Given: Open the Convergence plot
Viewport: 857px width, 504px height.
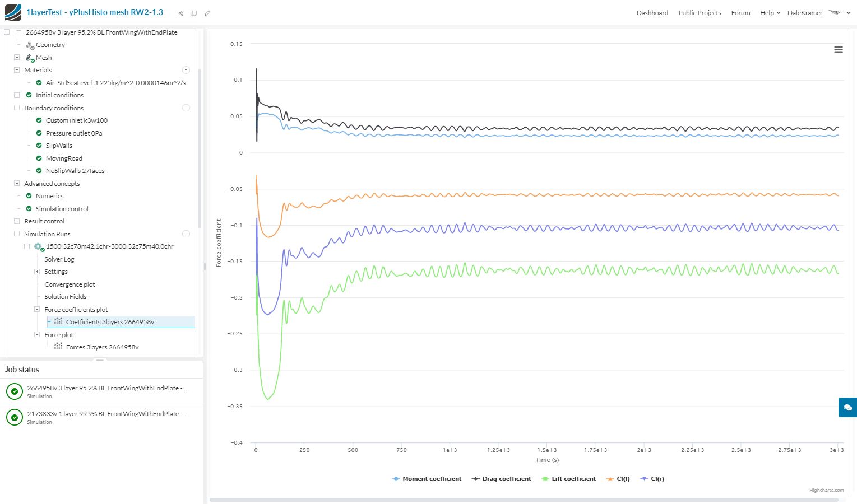Looking at the screenshot, I should coord(70,284).
